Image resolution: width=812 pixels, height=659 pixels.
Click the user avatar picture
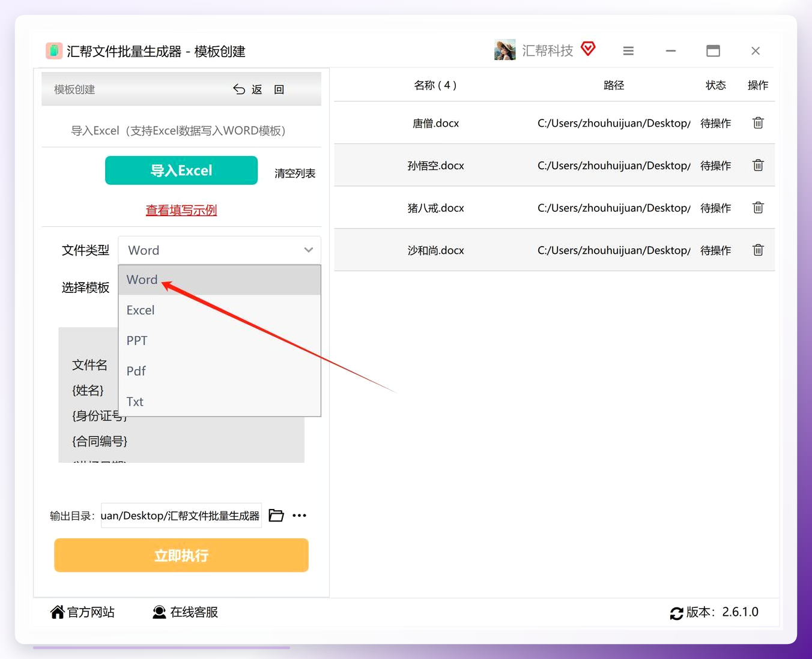coord(505,50)
